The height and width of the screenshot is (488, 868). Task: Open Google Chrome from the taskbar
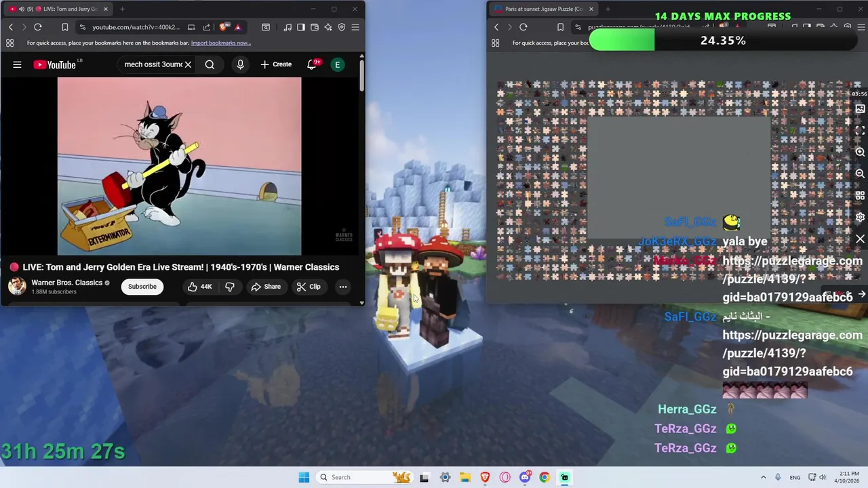tap(545, 477)
